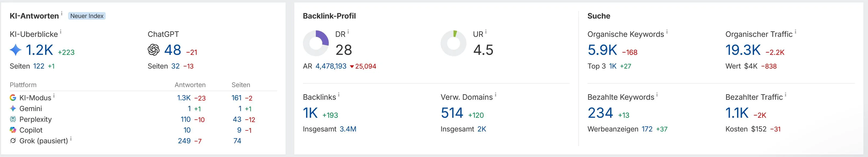868x157 pixels.
Task: Open KI-Modus Antworten value 1.3K
Action: coord(184,98)
